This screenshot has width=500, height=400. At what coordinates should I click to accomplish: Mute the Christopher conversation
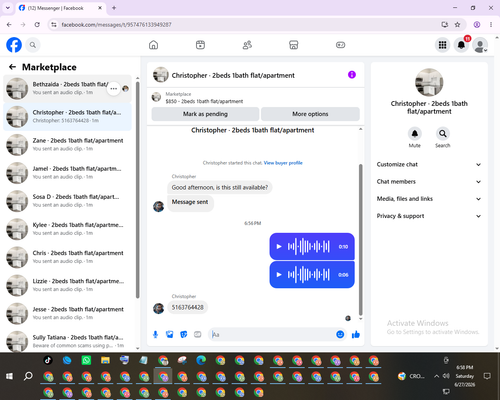click(414, 134)
